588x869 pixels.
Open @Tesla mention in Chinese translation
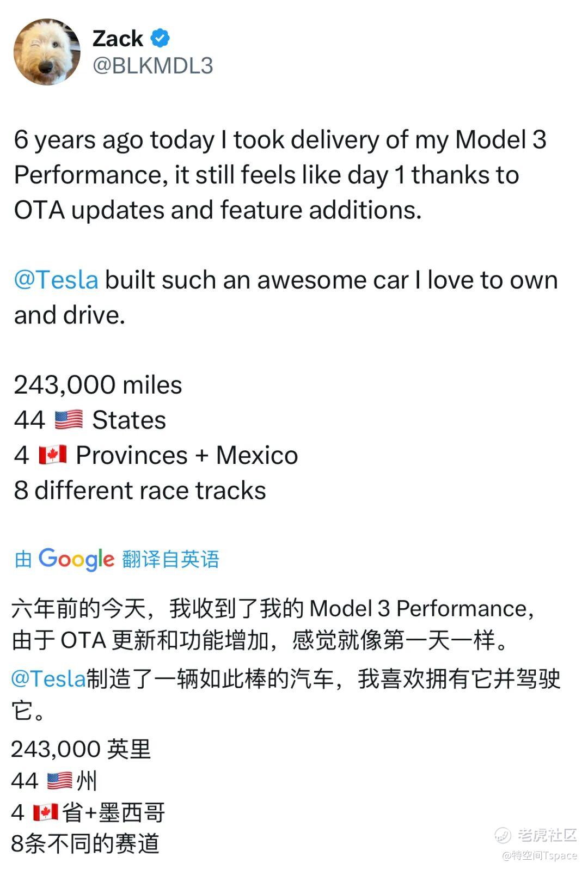click(48, 678)
